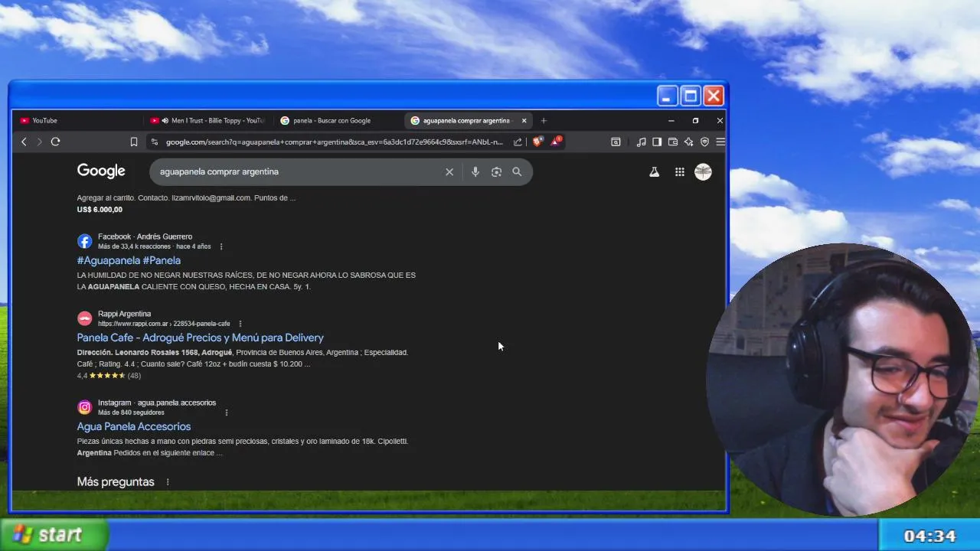Open tab search icon in toolbar
980x551 pixels.
616,142
